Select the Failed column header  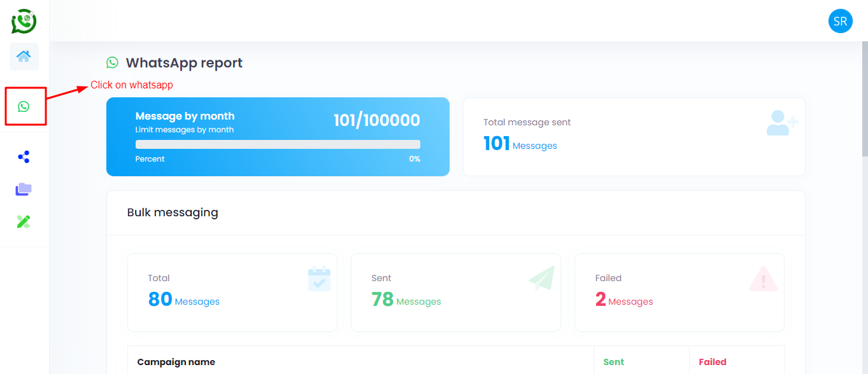coord(712,361)
